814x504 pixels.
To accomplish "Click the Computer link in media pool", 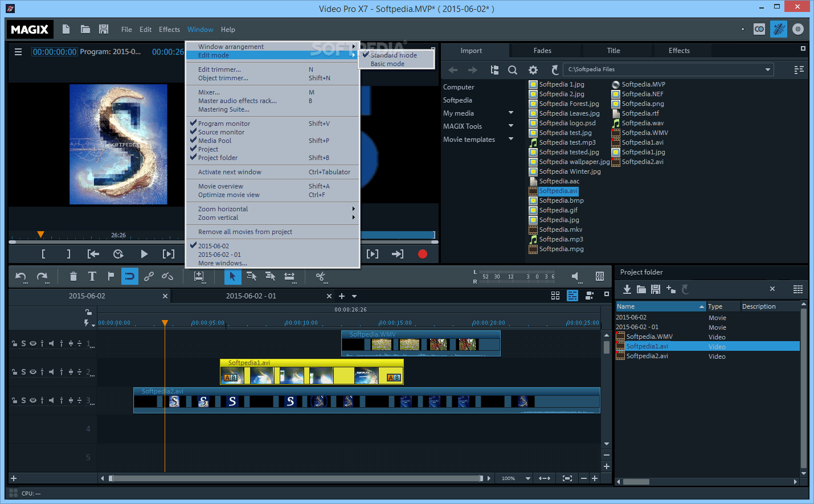I will [459, 87].
